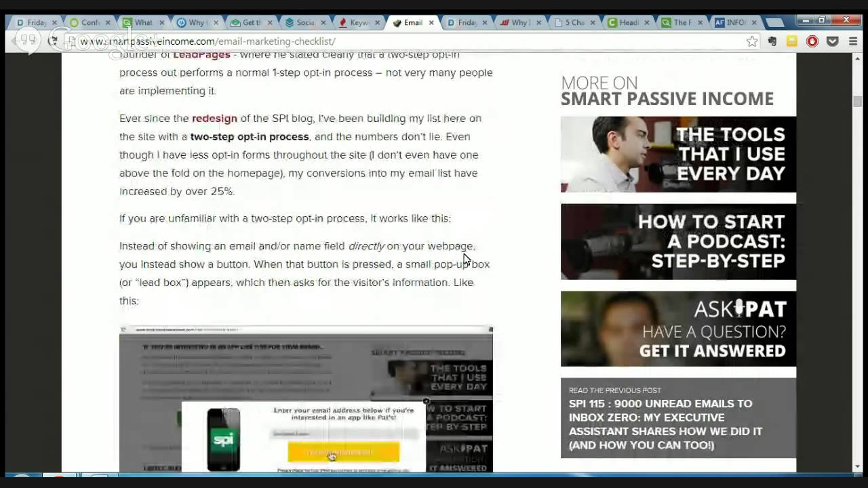Close the INFO tab
868x488 pixels.
pos(753,22)
